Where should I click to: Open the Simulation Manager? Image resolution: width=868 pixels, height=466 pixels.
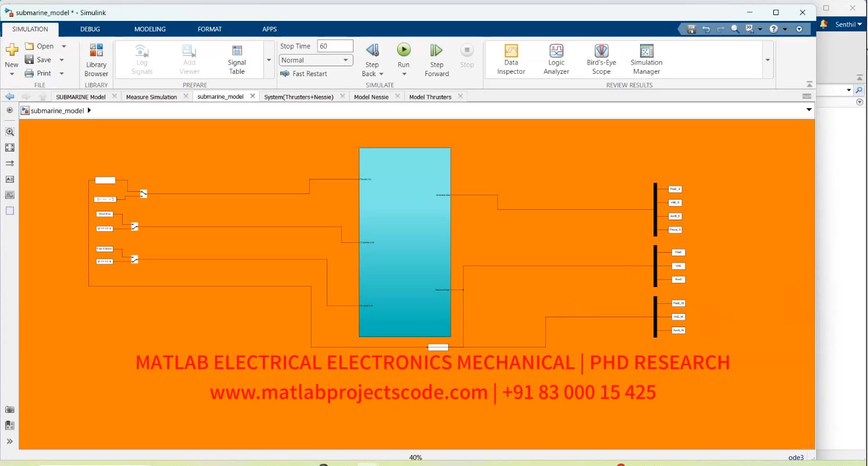pos(646,58)
